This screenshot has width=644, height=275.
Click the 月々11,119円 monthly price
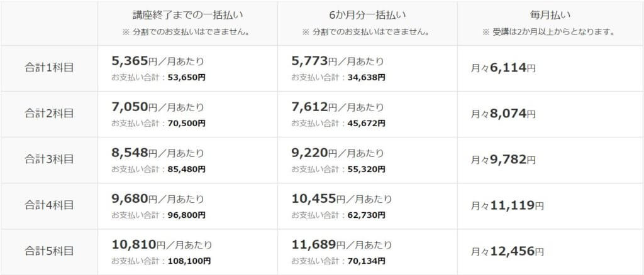507,205
